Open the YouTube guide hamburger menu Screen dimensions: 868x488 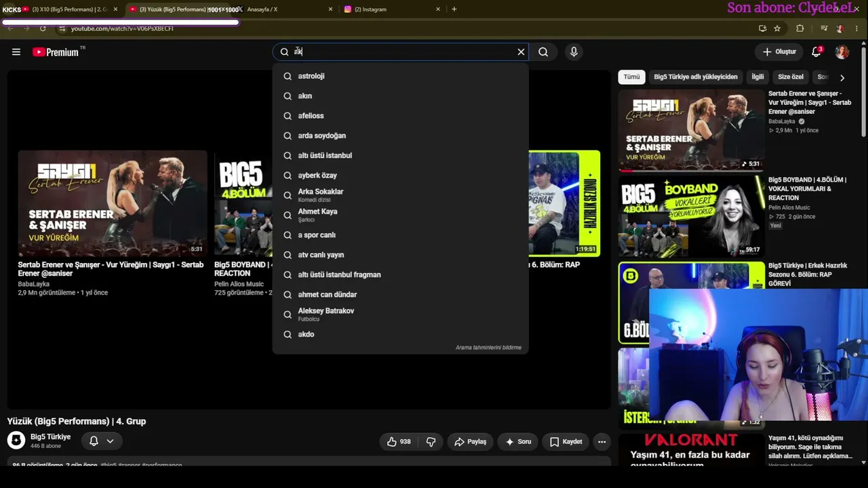click(x=16, y=52)
